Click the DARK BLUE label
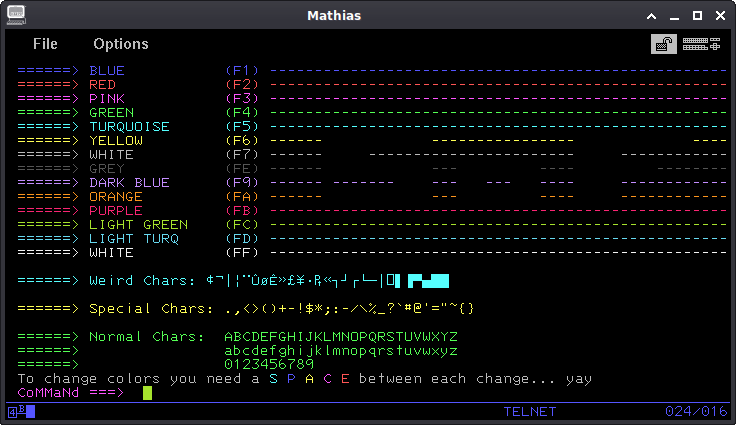Screen dimensions: 736x425 tap(130, 183)
